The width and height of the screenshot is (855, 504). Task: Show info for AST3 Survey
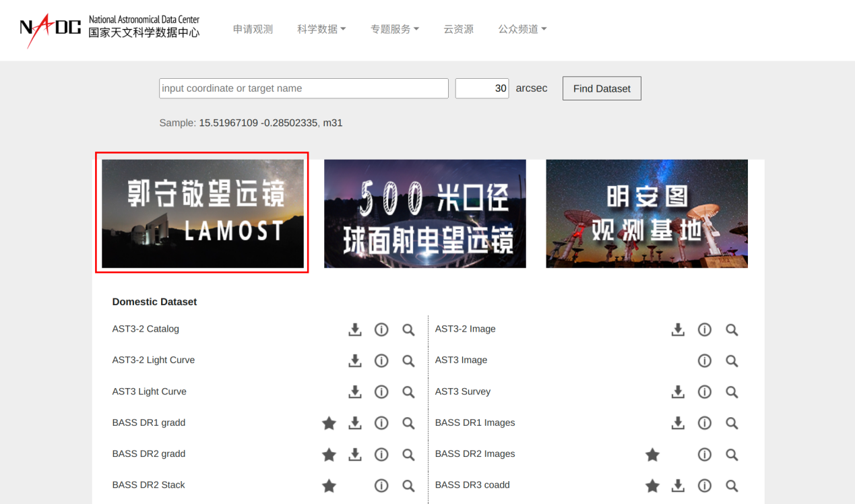[705, 391]
